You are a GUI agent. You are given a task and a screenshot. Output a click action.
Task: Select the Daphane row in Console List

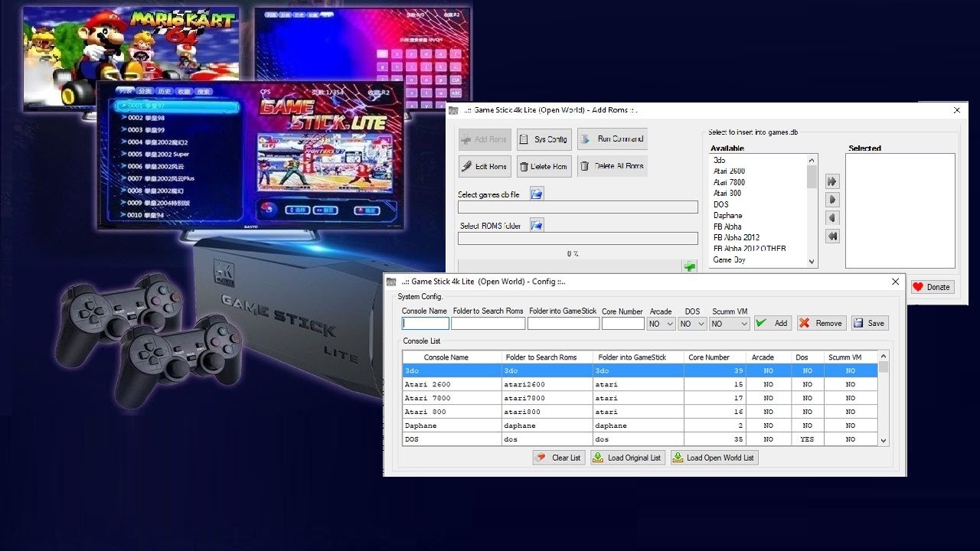click(x=640, y=425)
